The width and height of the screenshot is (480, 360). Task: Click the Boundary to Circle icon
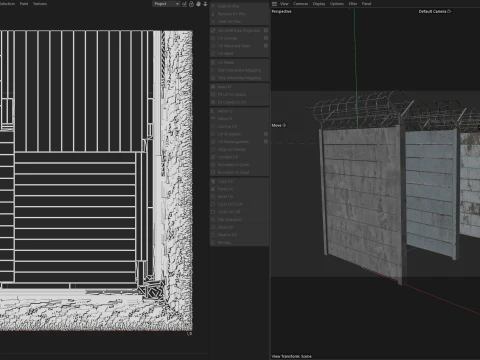[x=213, y=165]
